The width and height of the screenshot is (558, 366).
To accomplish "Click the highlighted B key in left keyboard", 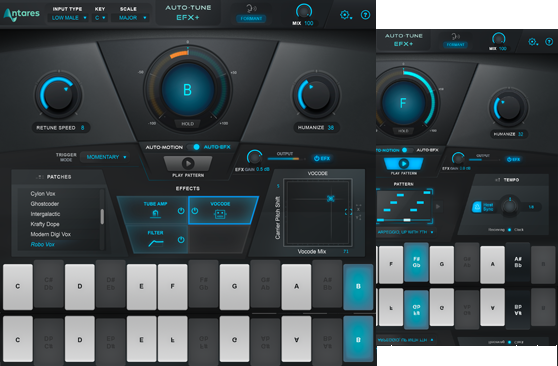I will (x=358, y=286).
